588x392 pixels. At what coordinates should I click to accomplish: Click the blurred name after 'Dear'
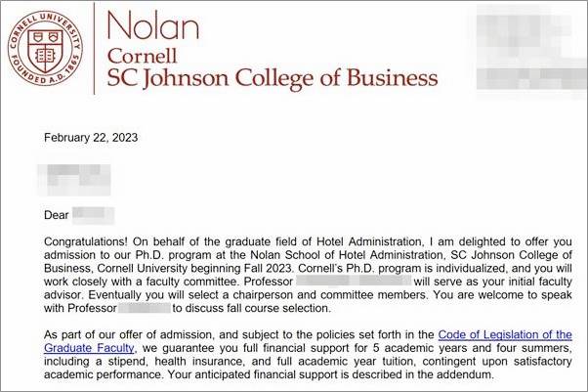tap(93, 215)
